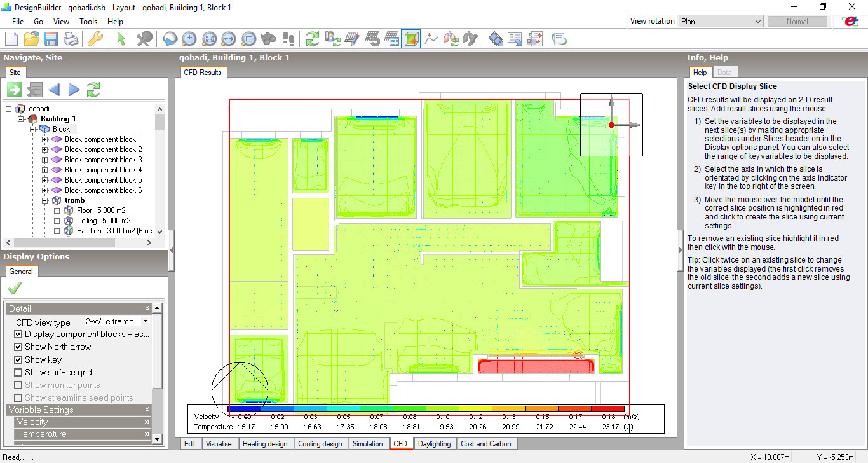Click the New file toolbar icon

[11, 39]
